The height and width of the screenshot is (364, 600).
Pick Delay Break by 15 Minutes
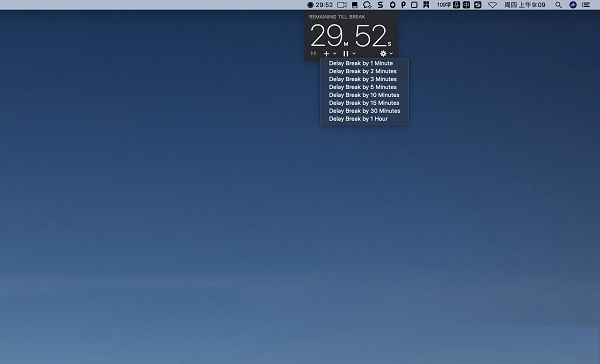coord(364,103)
